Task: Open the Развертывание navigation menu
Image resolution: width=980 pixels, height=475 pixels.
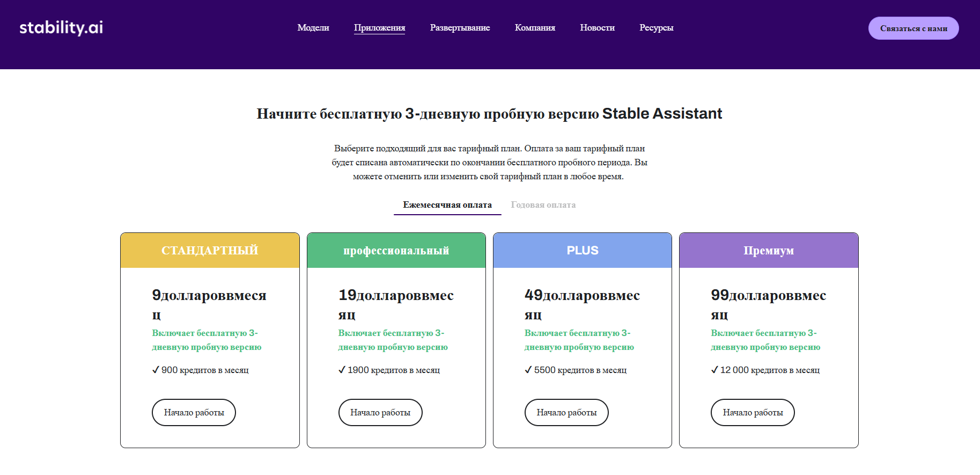Action: [x=460, y=28]
